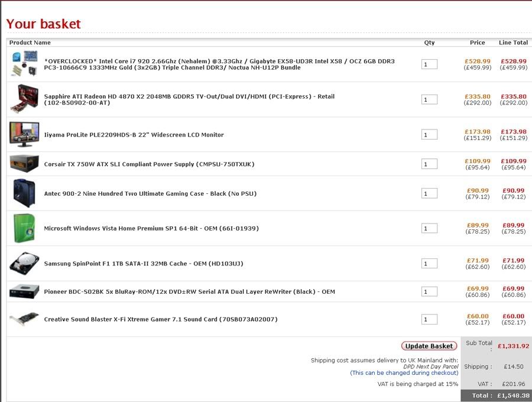Click 'This can be changed during checkout' link
This screenshot has height=402, width=532.
pyautogui.click(x=404, y=373)
